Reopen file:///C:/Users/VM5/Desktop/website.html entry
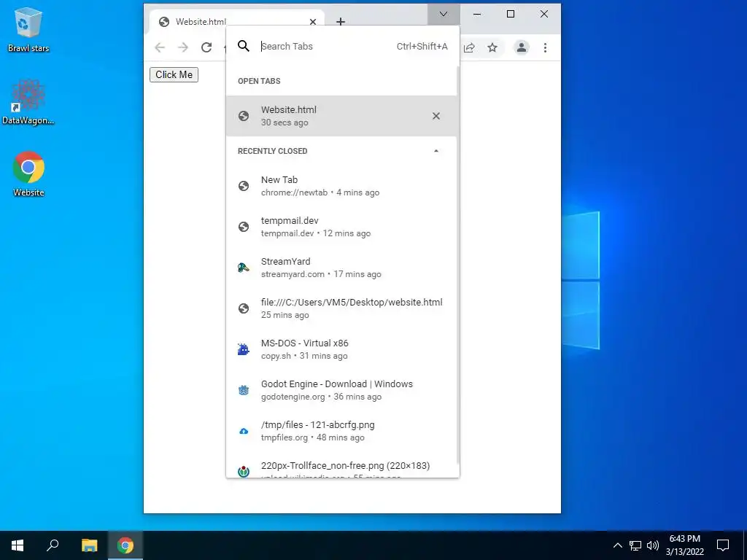The image size is (747, 560). 341,308
